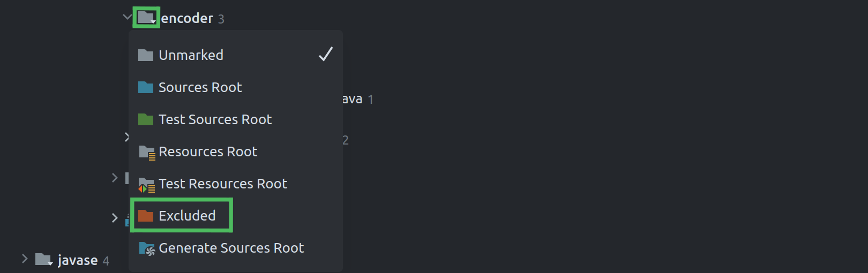Select the encoder folder name

pos(187,19)
